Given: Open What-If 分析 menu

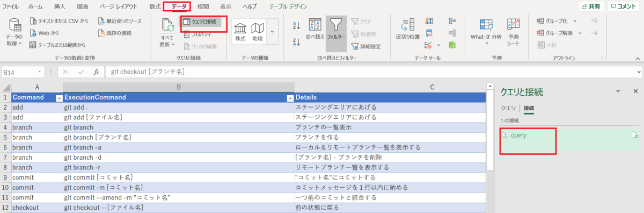Looking at the screenshot, I should tap(486, 32).
